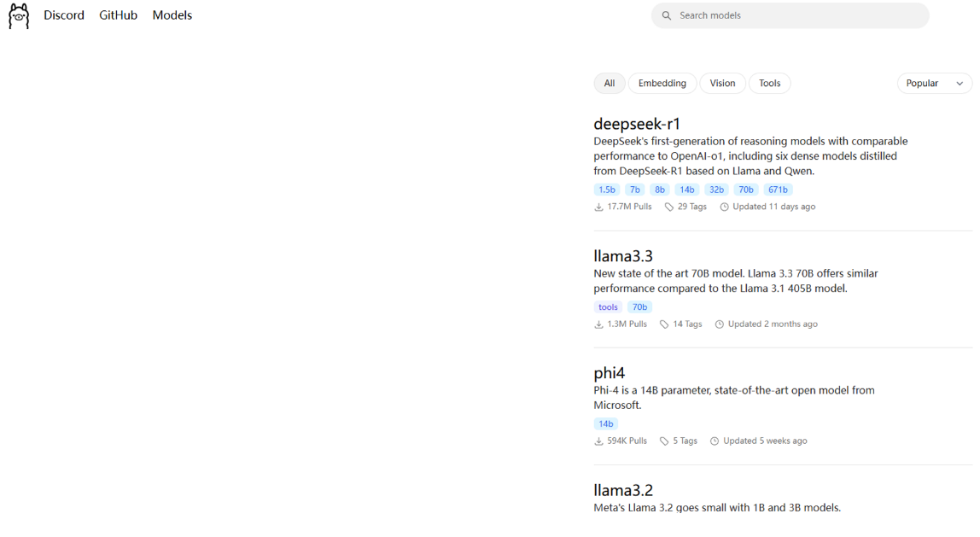Click the clock icon by Updated 5 weeks ago
This screenshot has width=980, height=537.
pos(715,441)
